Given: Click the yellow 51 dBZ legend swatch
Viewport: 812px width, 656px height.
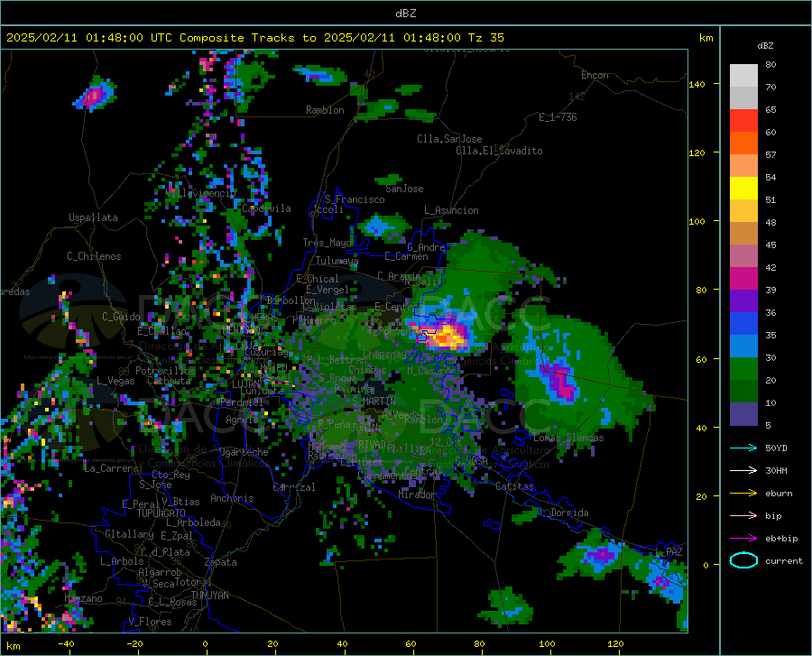Looking at the screenshot, I should pyautogui.click(x=743, y=189).
